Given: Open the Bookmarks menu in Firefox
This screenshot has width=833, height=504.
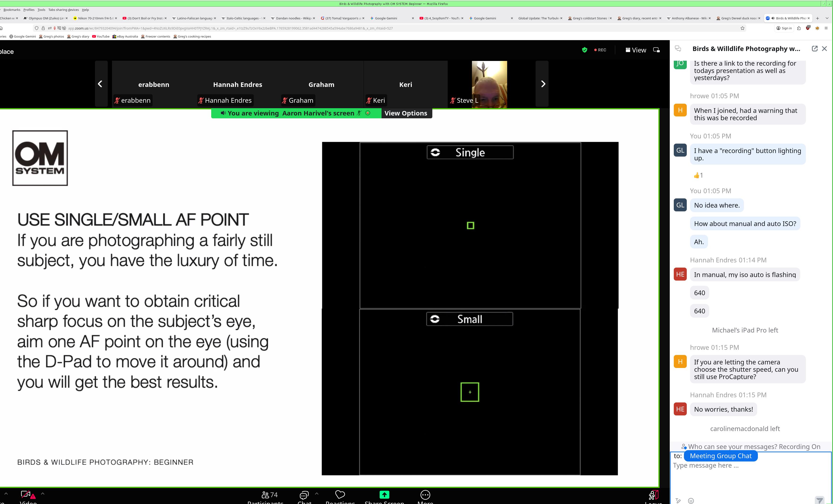Looking at the screenshot, I should (12, 10).
